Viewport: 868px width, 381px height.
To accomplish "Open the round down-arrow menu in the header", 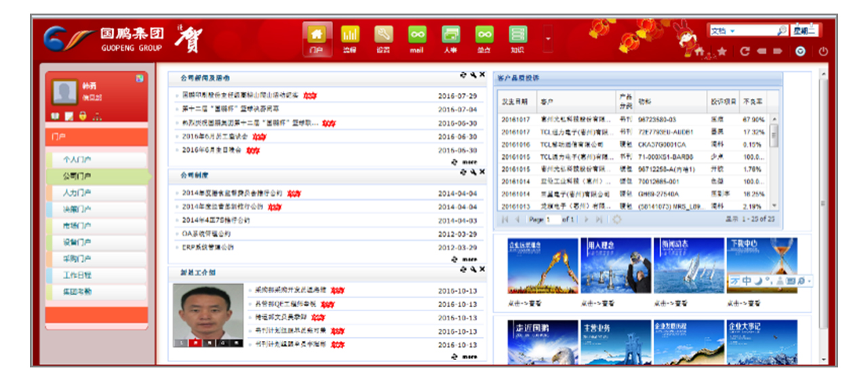I will (x=801, y=51).
